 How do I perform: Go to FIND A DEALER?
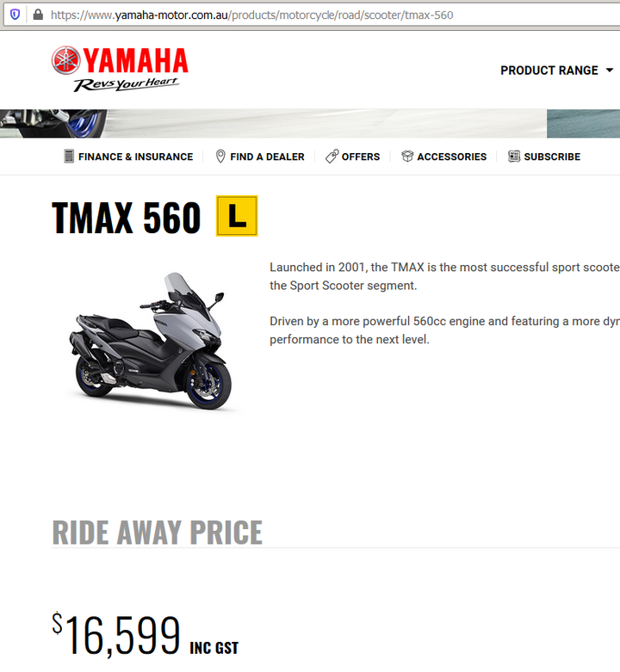pos(267,157)
